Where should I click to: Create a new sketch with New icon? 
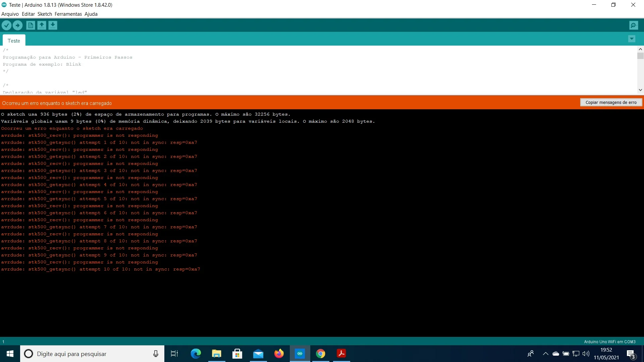pos(31,25)
